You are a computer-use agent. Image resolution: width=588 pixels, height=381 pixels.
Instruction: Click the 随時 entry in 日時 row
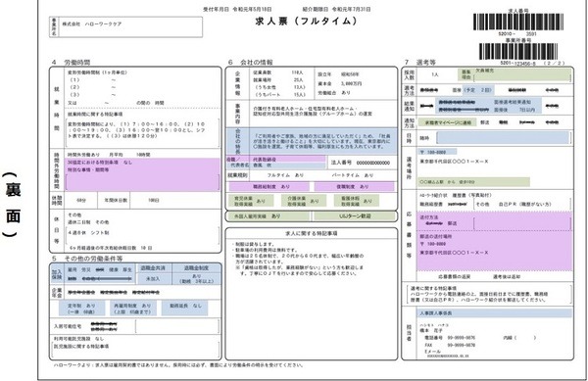424,138
